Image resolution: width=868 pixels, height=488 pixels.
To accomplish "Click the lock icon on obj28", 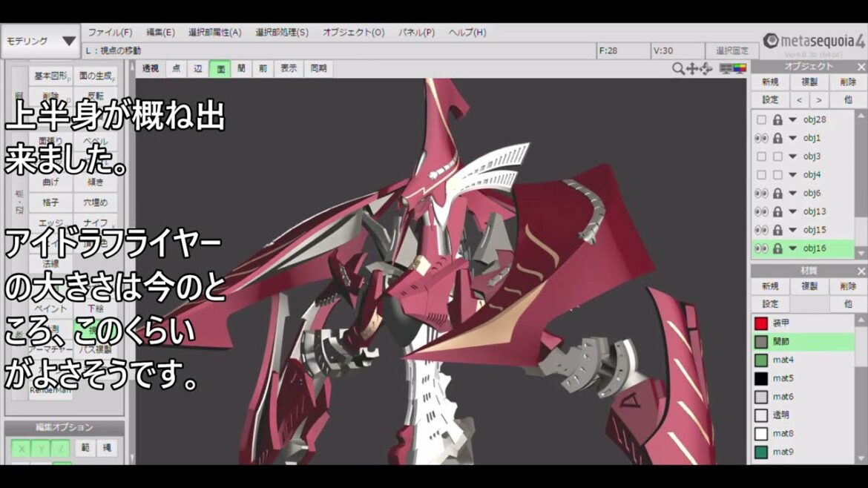I will tap(777, 119).
